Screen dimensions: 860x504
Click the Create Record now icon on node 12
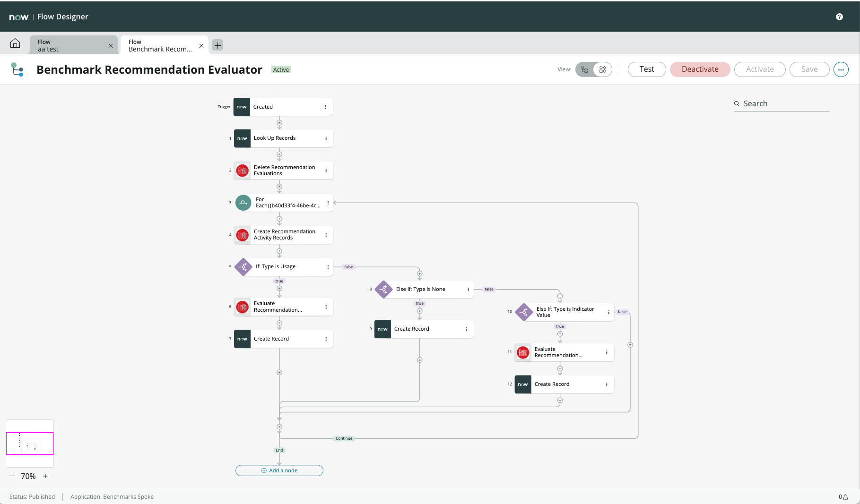523,384
